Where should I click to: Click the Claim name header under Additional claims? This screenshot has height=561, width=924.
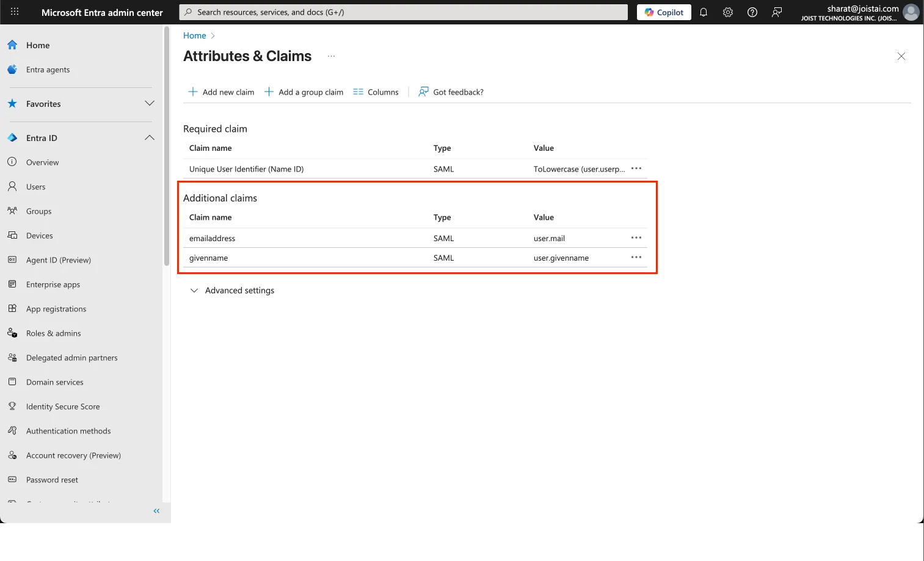[210, 217]
